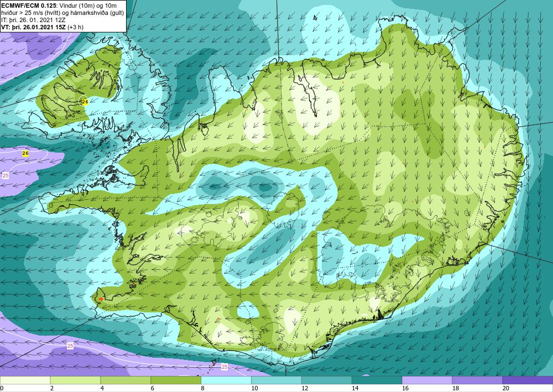Click legend value '10'

(254, 389)
